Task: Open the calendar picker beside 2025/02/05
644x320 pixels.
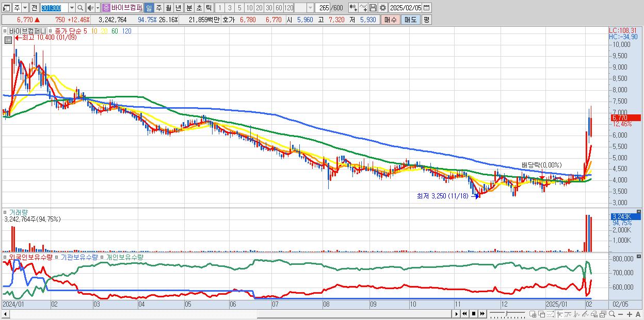Action: [427, 8]
